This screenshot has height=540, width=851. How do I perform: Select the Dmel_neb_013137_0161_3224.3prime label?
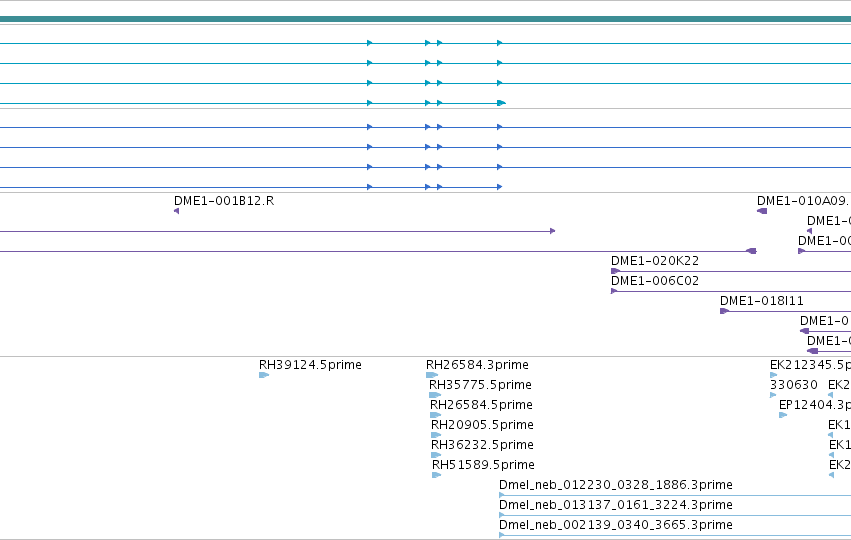615,505
